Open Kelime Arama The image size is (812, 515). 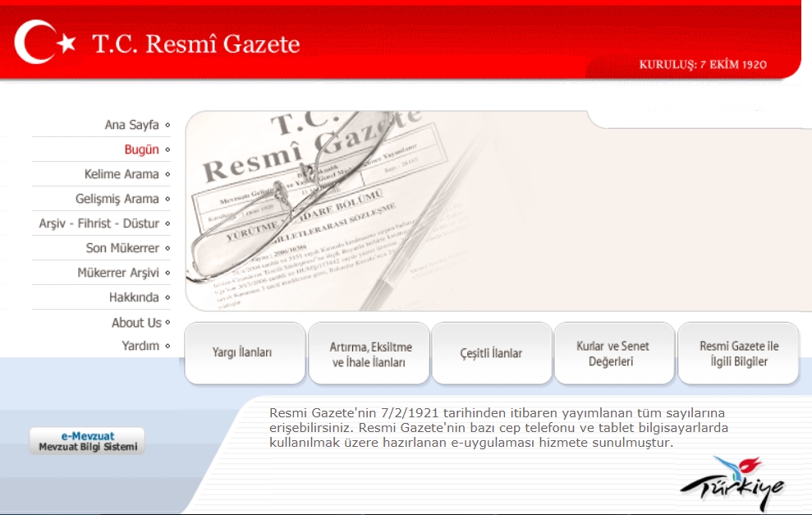click(122, 174)
